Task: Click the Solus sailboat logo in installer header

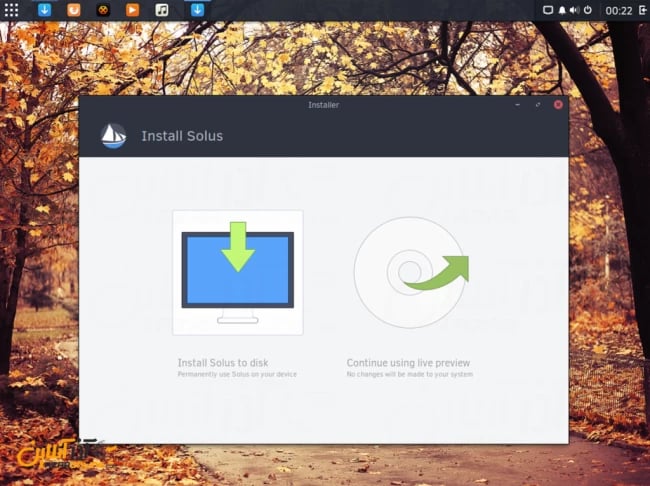Action: (113, 136)
